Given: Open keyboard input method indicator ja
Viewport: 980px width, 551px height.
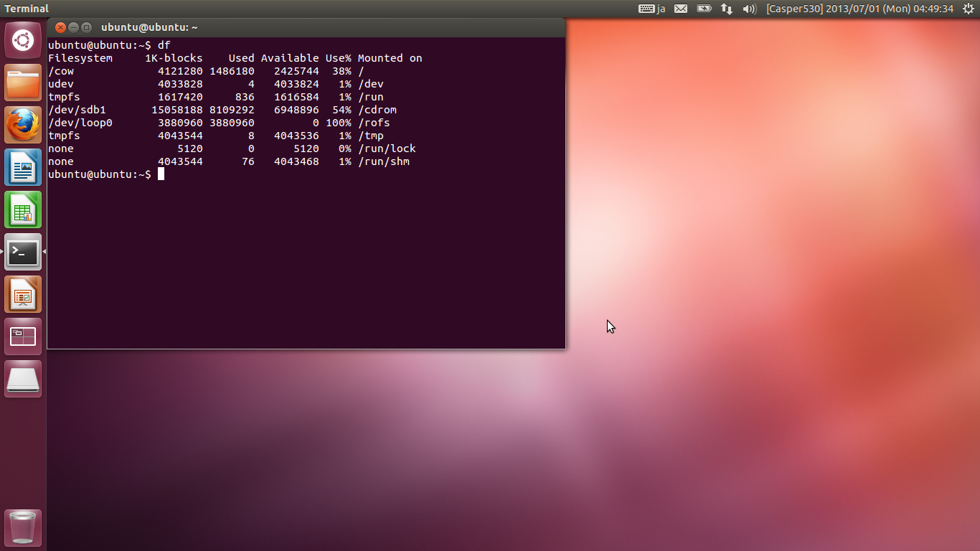Looking at the screenshot, I should [652, 9].
